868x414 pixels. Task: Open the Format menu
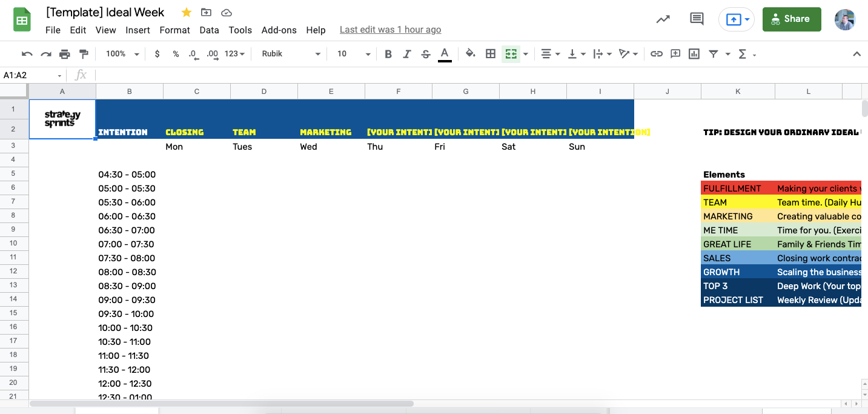[x=175, y=30]
